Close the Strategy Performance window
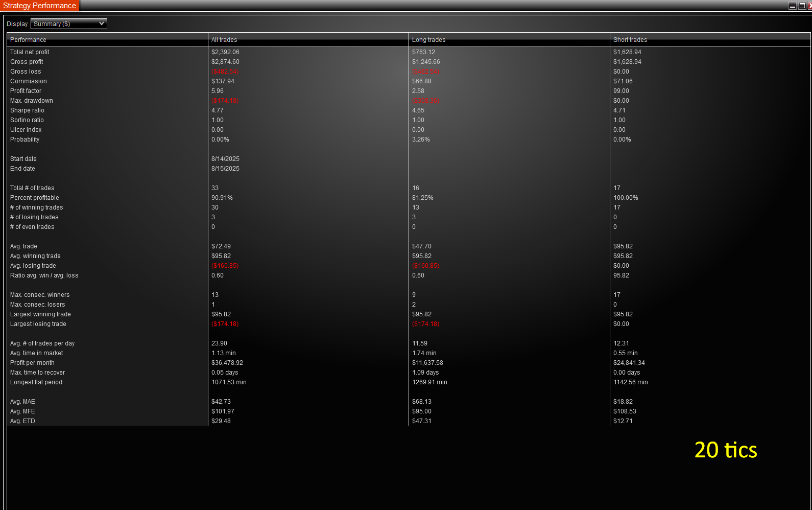 810,6
